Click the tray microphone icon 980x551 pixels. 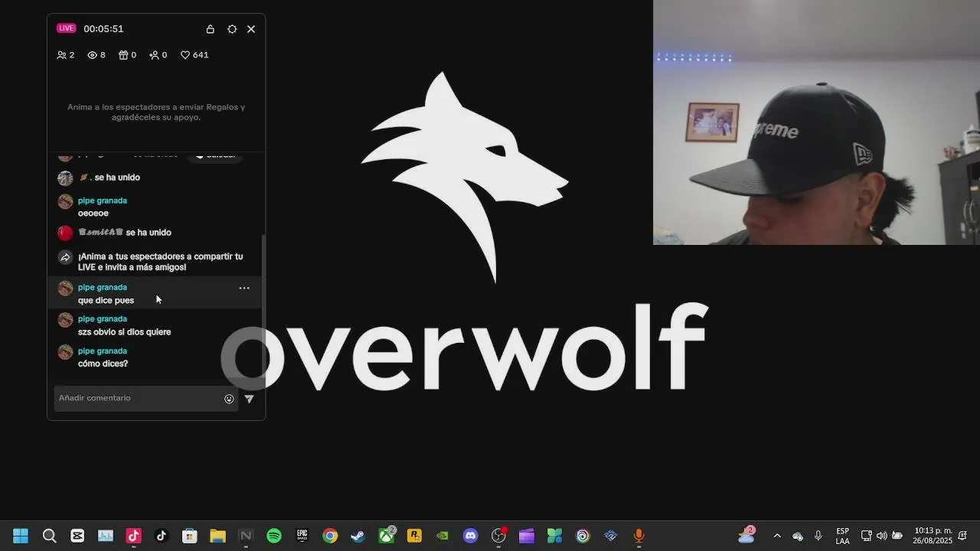click(818, 536)
